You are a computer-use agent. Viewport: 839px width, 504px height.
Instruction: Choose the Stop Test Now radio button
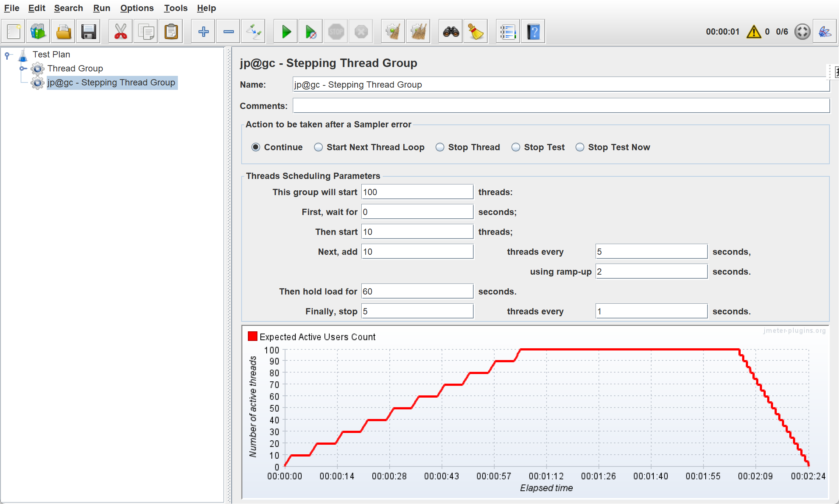coord(580,147)
